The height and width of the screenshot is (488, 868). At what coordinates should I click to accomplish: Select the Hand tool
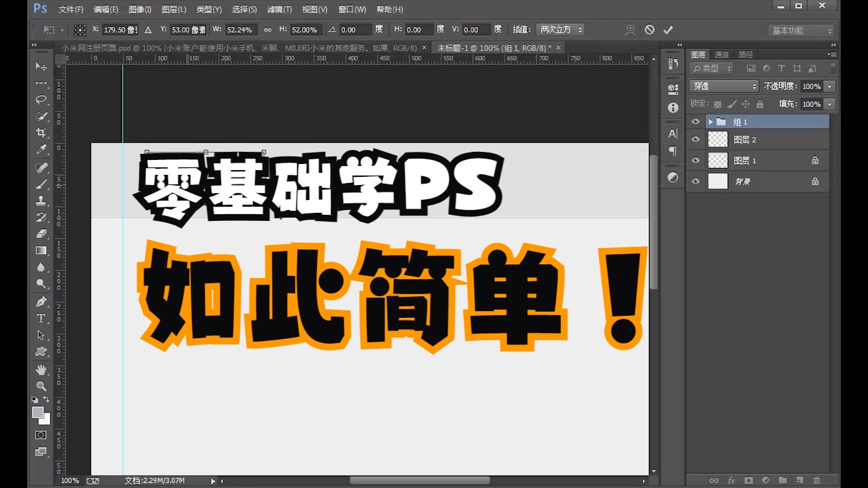(x=41, y=369)
